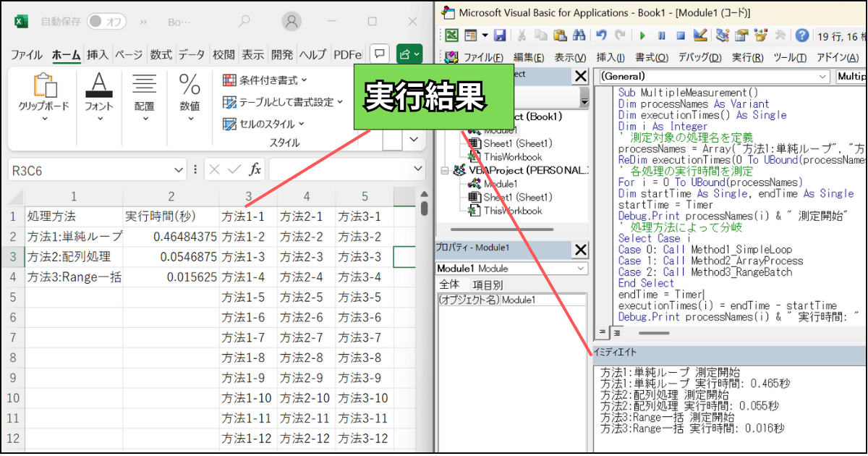Image resolution: width=868 pixels, height=456 pixels.
Task: Click the Excel search magnifier icon
Action: 245,22
